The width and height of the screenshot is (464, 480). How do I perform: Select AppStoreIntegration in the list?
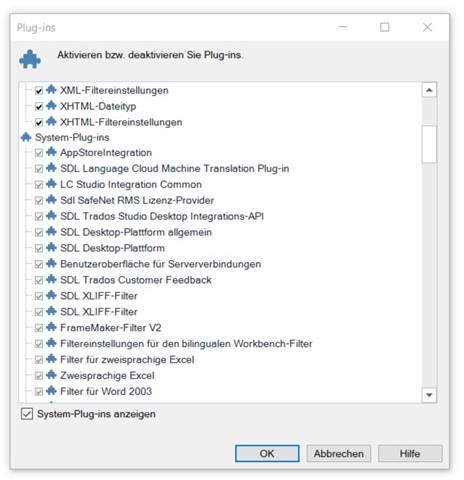106,152
